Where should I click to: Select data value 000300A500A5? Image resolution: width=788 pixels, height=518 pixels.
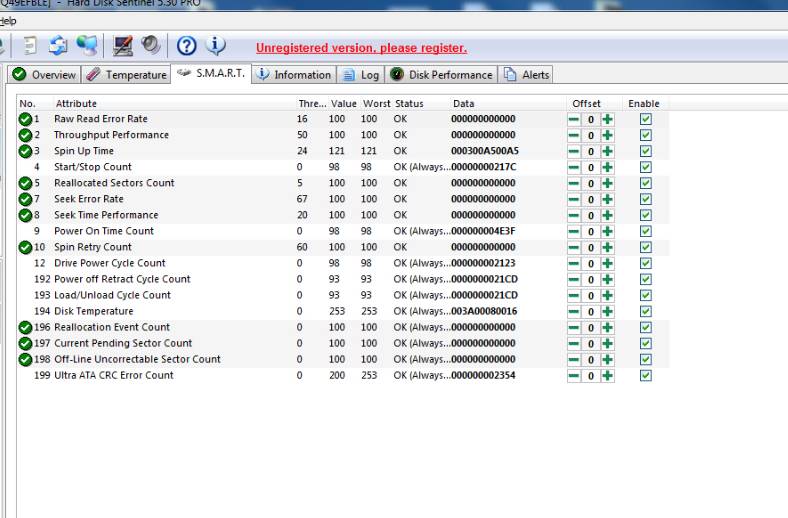[x=484, y=151]
